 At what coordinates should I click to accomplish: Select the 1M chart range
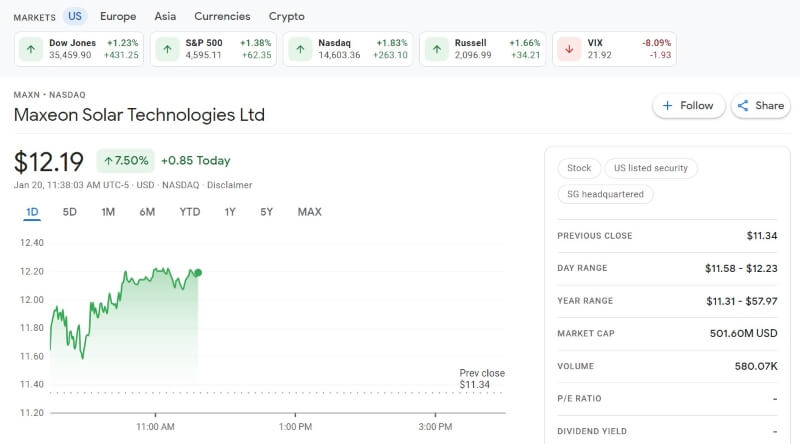[108, 212]
